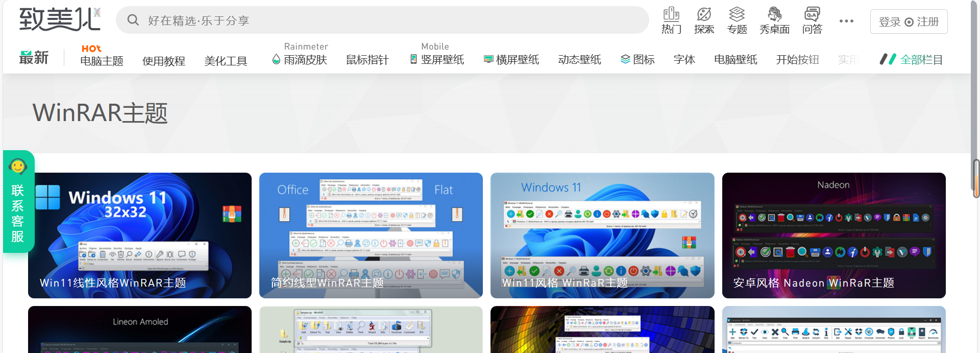Click the 登录 login link
Viewport: 980px width, 353px height.
click(890, 22)
